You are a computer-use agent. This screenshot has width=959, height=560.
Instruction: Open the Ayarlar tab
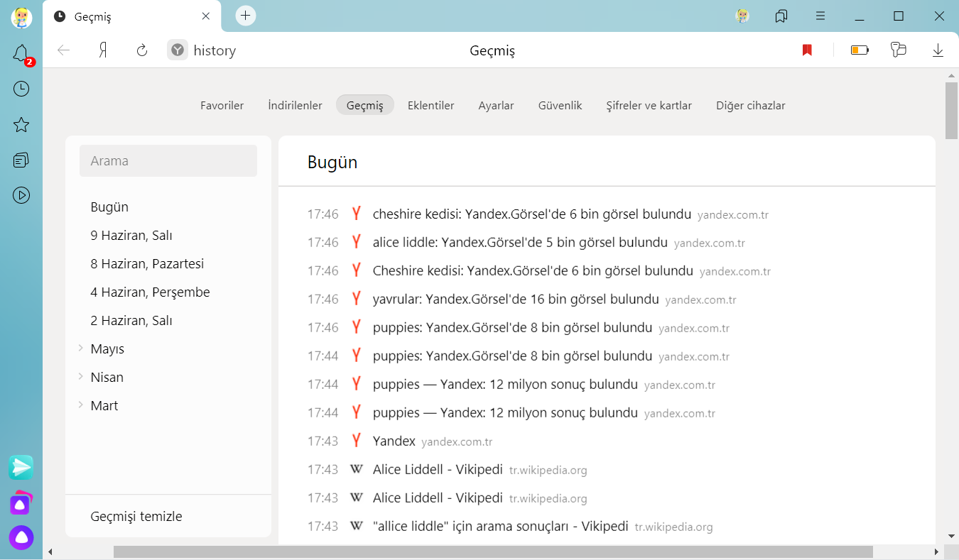pyautogui.click(x=496, y=105)
